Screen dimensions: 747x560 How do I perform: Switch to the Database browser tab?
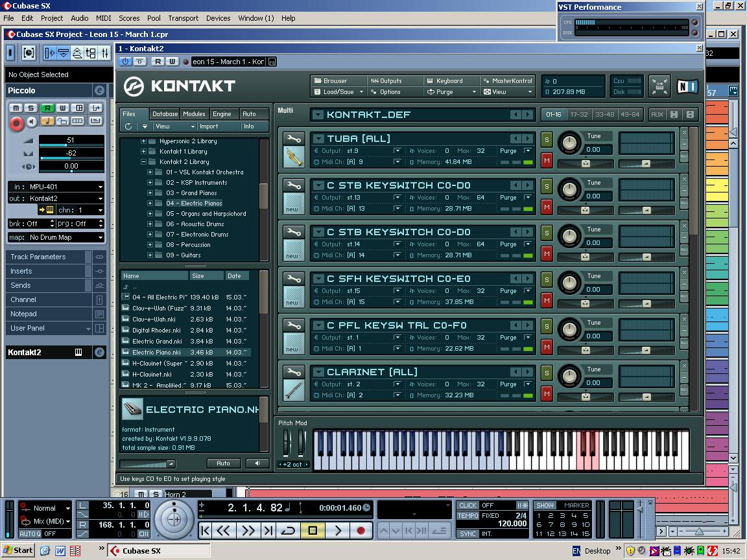point(165,114)
